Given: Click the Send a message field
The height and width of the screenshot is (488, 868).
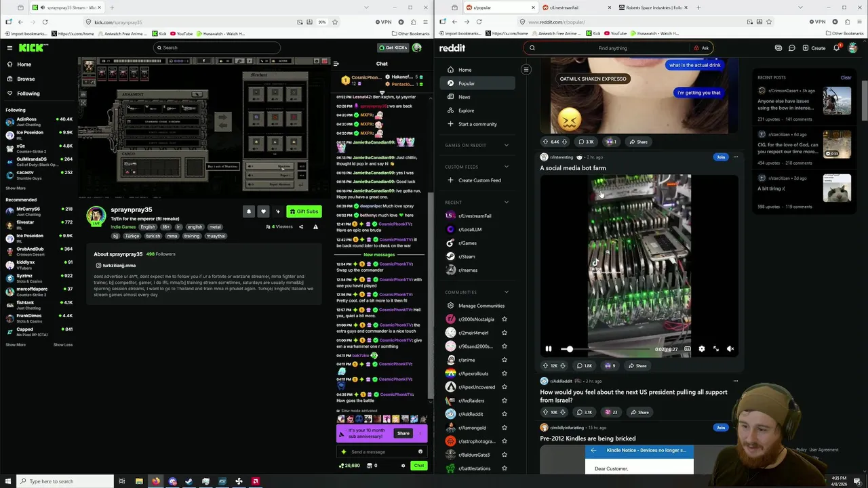Looking at the screenshot, I should pos(382,451).
